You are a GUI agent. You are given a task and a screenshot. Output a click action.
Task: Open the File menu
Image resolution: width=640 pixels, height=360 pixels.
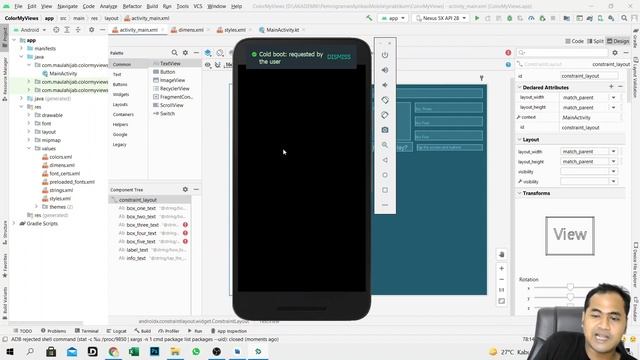(18, 6)
